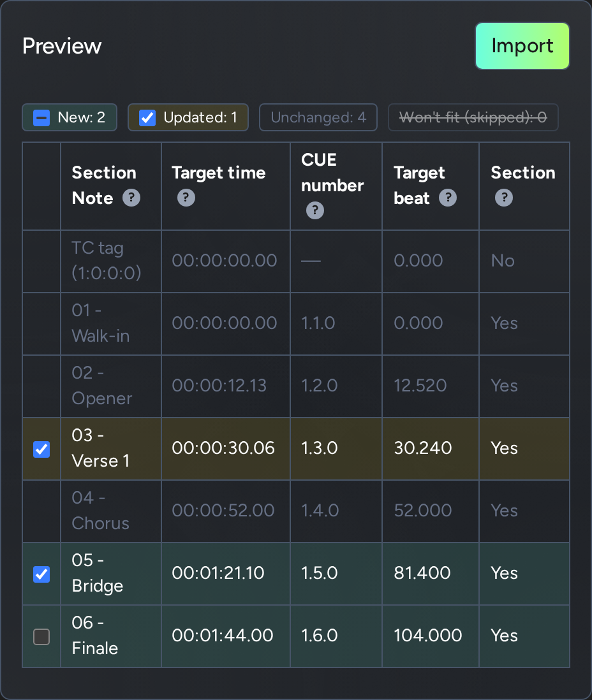Click target time 00:01:44.00
The image size is (592, 700).
point(223,636)
